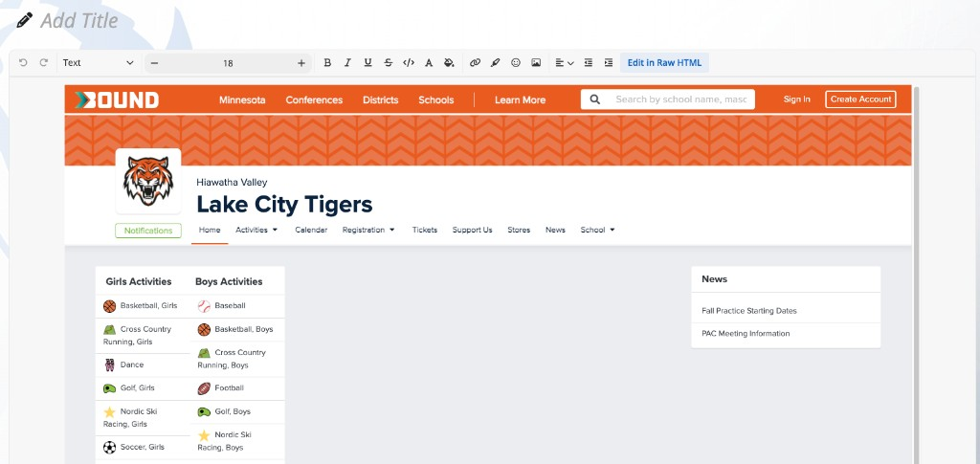
Task: Open the Districts nav item
Action: click(x=381, y=99)
